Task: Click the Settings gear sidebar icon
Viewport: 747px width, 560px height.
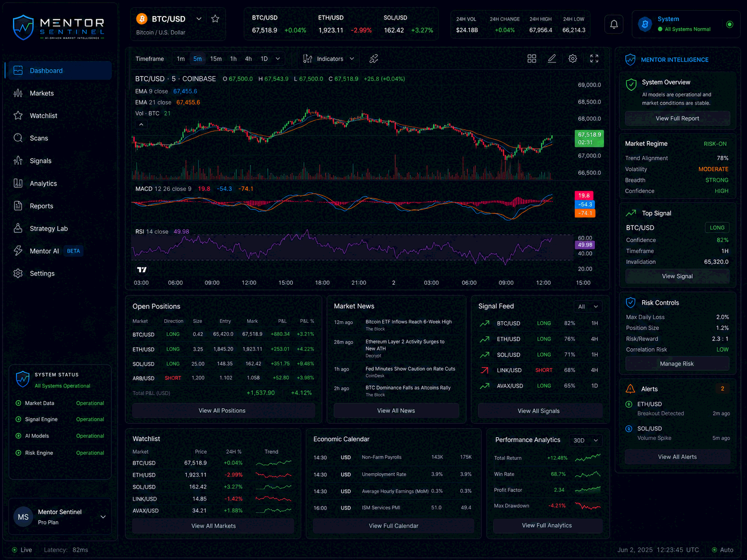Action: pos(18,273)
